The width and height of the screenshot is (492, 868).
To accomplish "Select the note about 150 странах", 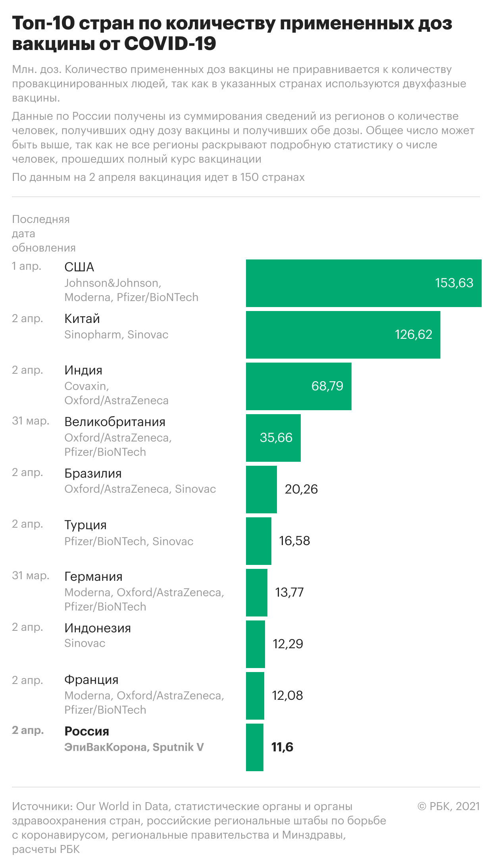I will 158,177.
